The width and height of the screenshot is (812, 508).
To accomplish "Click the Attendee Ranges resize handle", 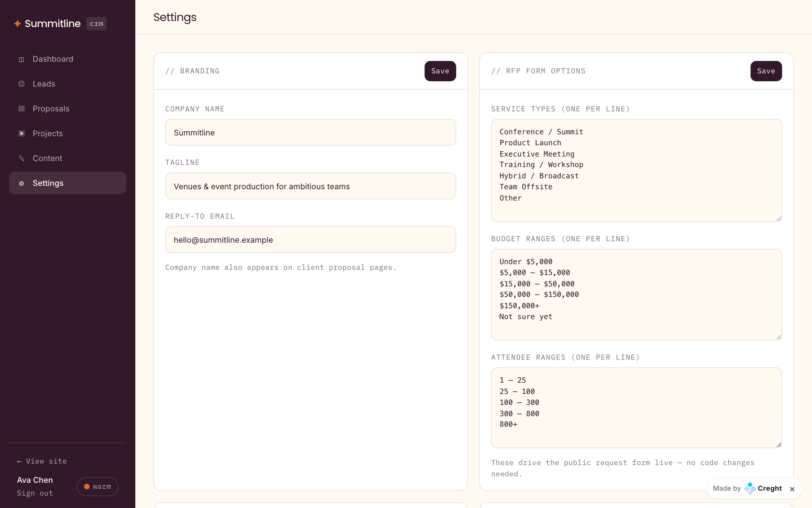I will coord(779,445).
